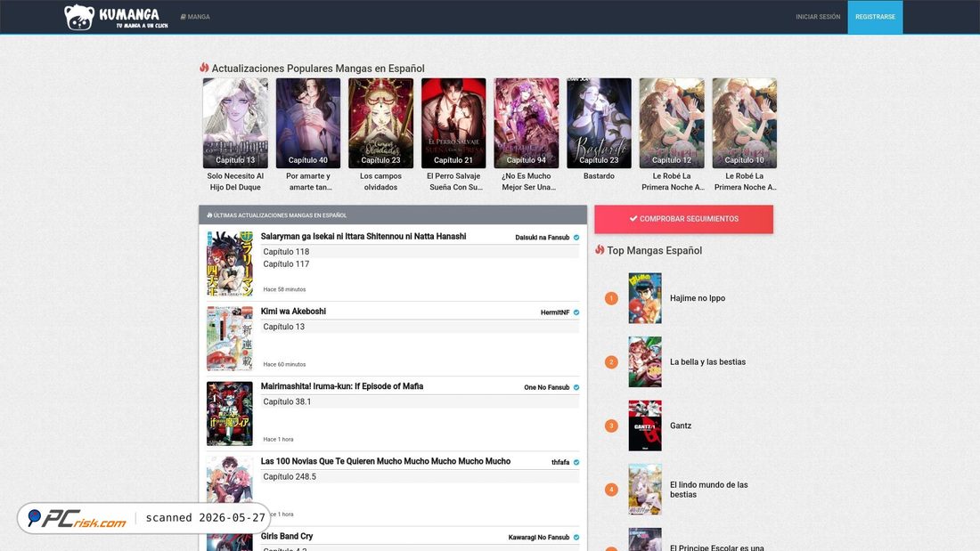Click 'Hace 60 minutos' timestamp text
Viewport: 980px width, 551px height.
click(284, 364)
